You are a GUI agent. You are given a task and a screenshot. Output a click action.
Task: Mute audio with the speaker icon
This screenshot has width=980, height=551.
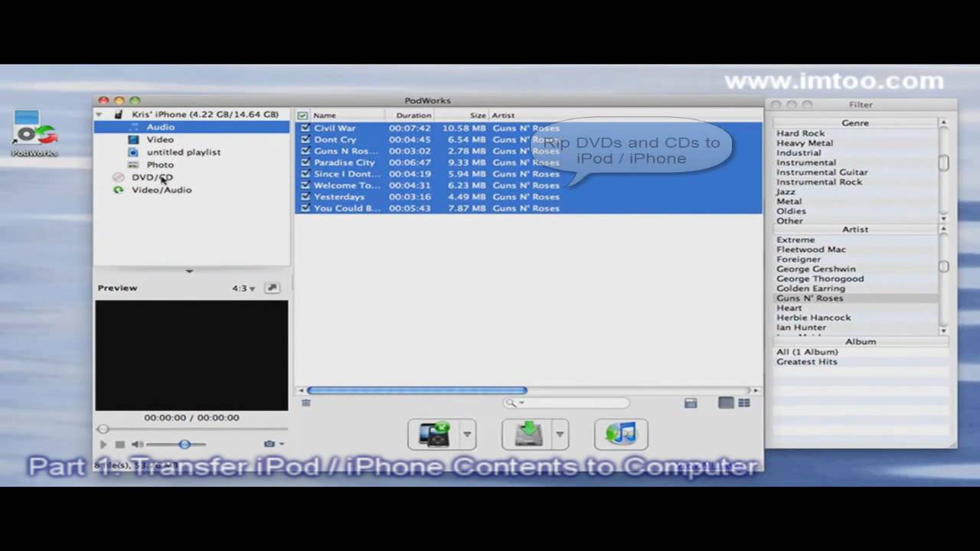coord(137,444)
